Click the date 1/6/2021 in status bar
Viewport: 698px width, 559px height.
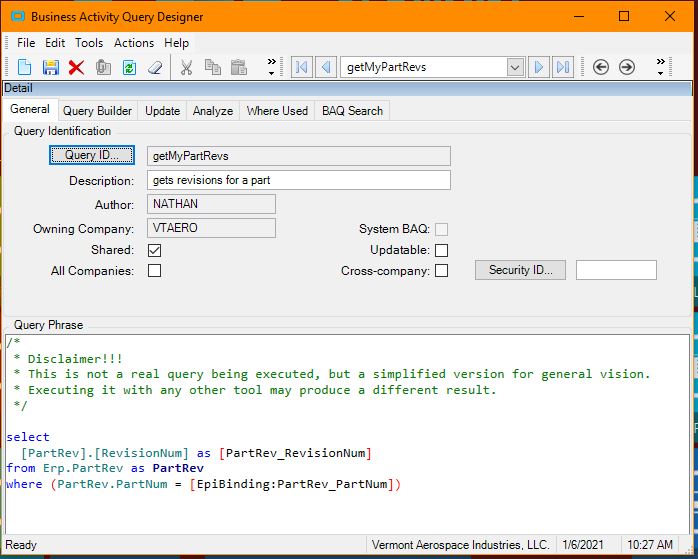[583, 545]
